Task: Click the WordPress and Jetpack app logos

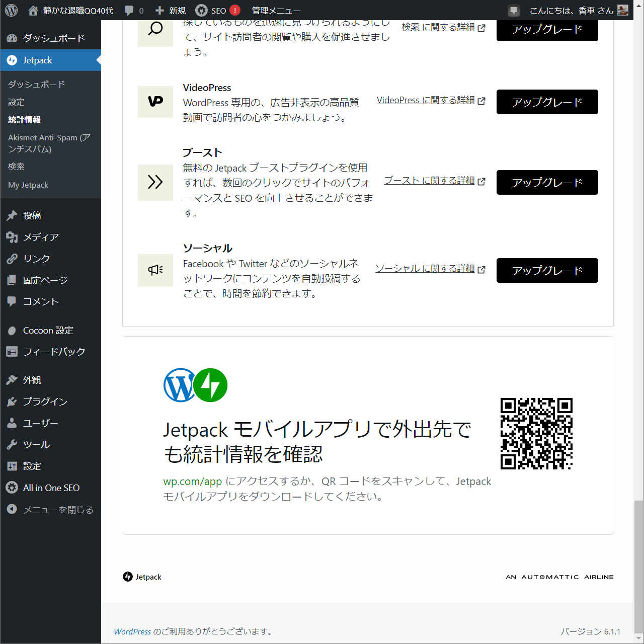Action: 195,385
